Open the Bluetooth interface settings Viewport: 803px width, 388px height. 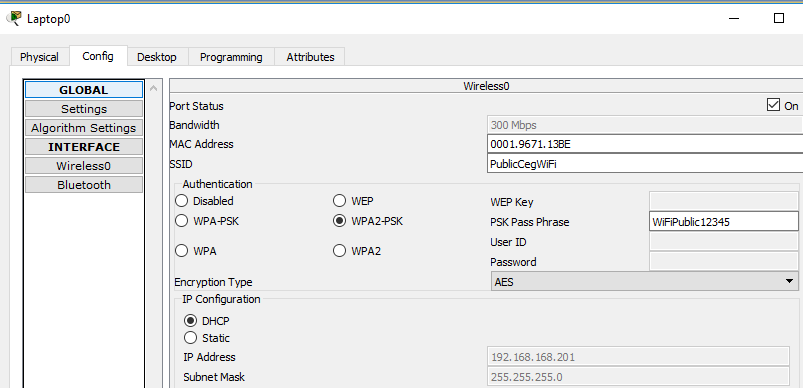click(x=84, y=185)
